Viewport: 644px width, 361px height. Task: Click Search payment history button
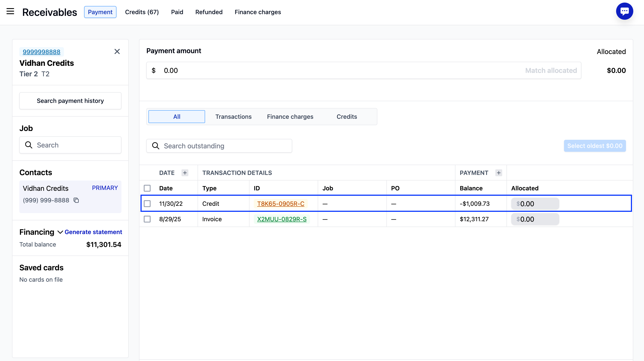pos(70,101)
